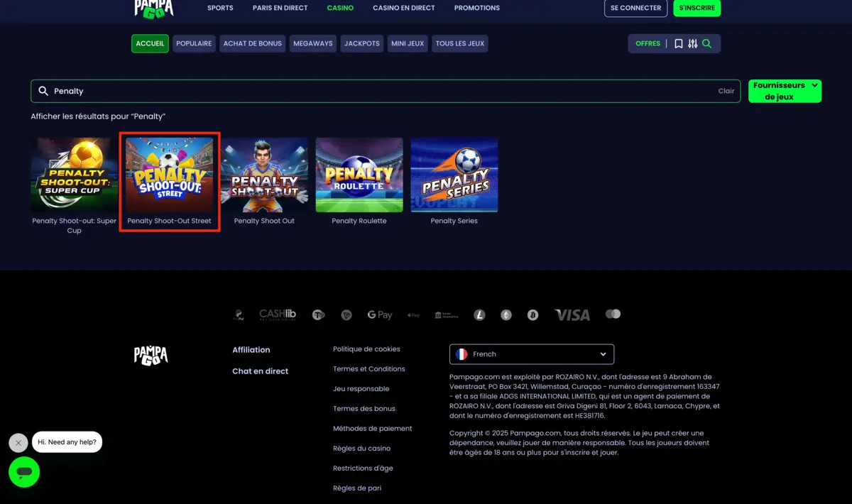Screen dimensions: 852x504
Task: Open Politique de cookies link
Action: tap(366, 349)
